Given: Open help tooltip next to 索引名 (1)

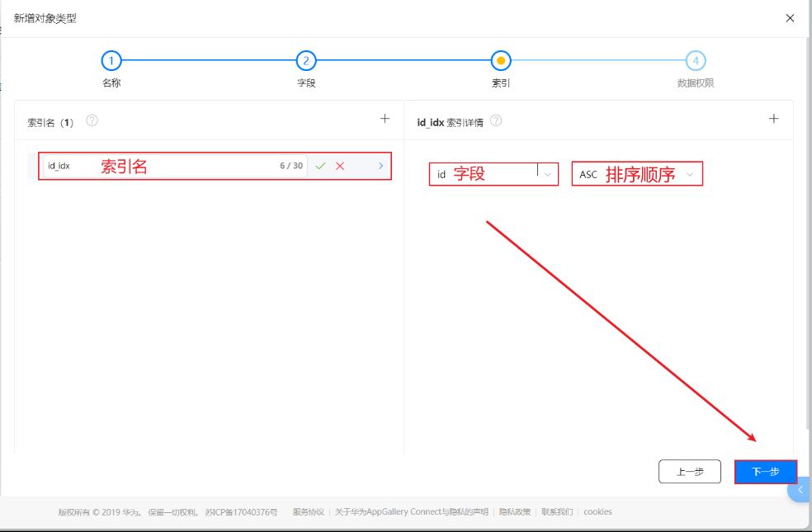Looking at the screenshot, I should [92, 120].
